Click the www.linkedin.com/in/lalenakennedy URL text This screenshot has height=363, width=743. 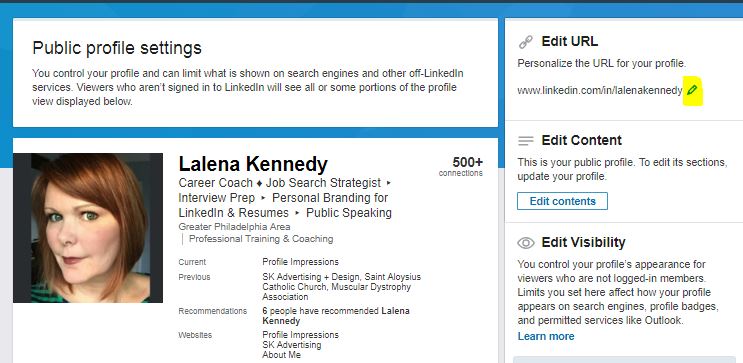tap(600, 91)
